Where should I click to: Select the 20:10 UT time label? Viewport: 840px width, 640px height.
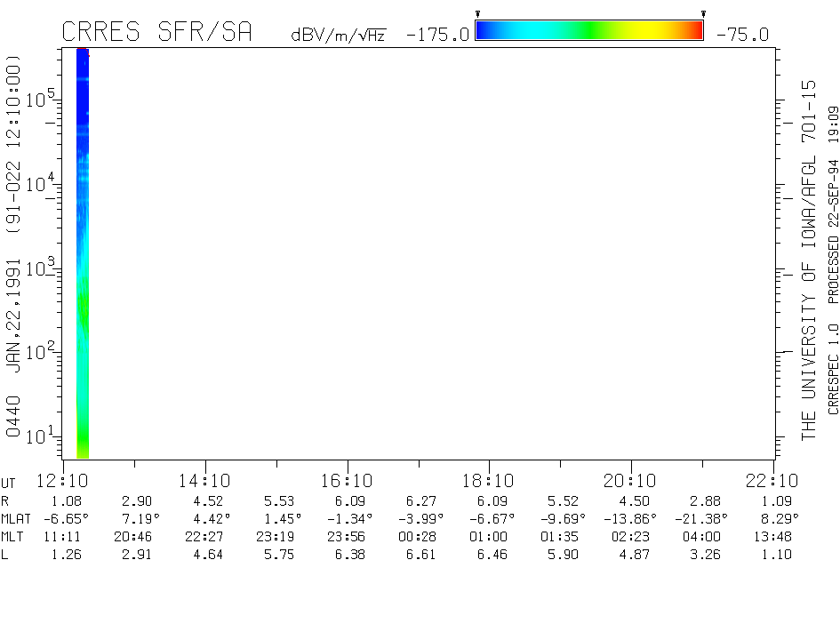pyautogui.click(x=630, y=481)
